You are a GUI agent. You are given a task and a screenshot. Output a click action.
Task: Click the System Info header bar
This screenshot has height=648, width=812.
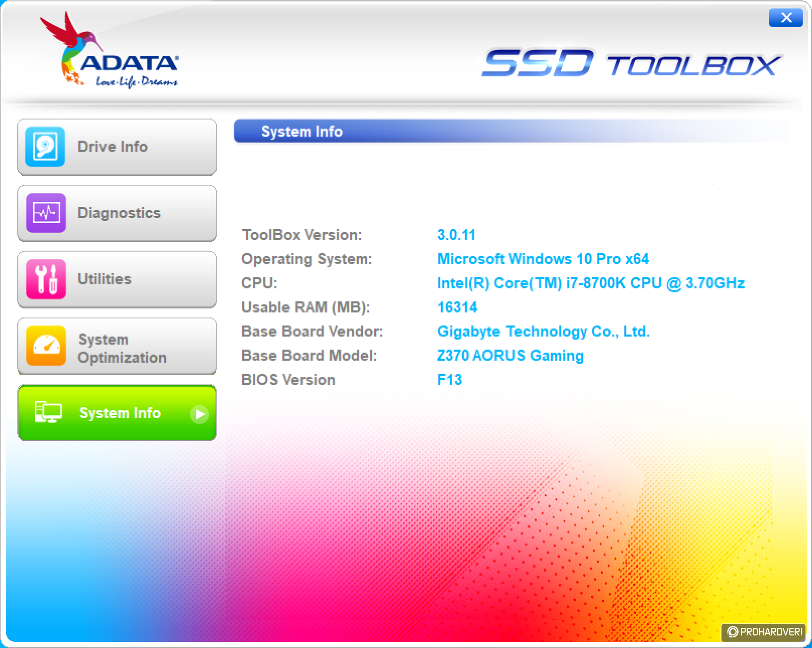(x=513, y=132)
